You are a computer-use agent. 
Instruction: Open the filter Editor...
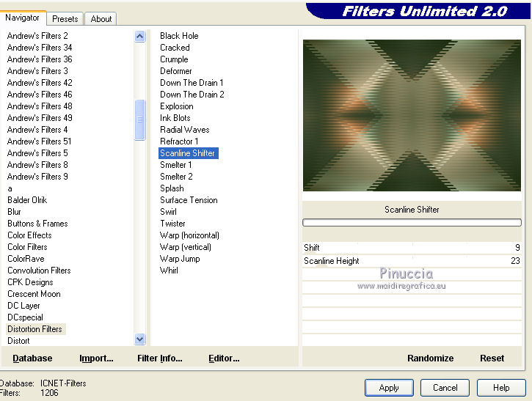pos(224,358)
